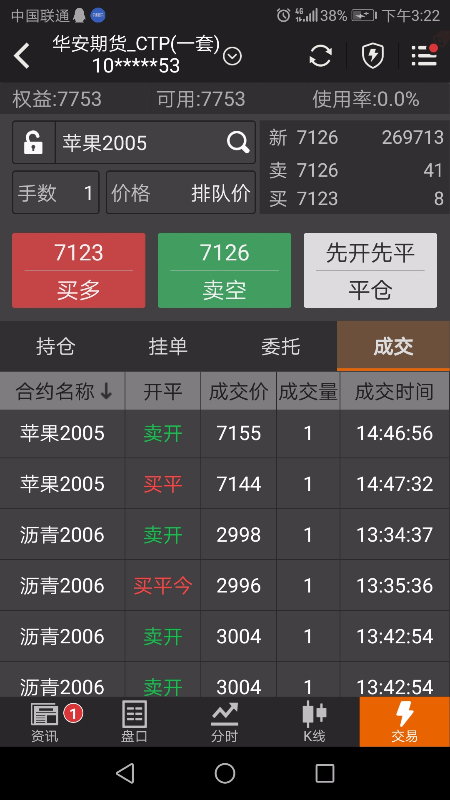The width and height of the screenshot is (450, 800).
Task: Click the account title 华安期货_CTP(一套)
Action: point(136,45)
